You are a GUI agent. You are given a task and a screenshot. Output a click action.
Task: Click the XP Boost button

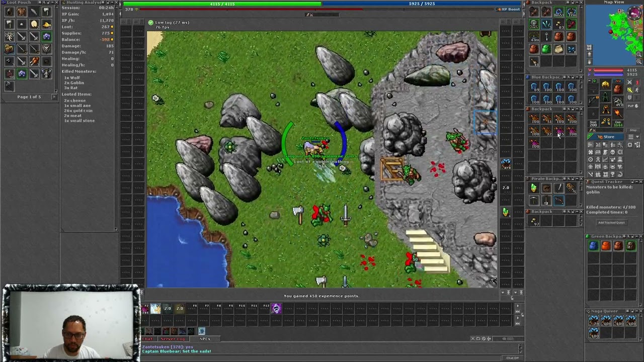tap(509, 9)
